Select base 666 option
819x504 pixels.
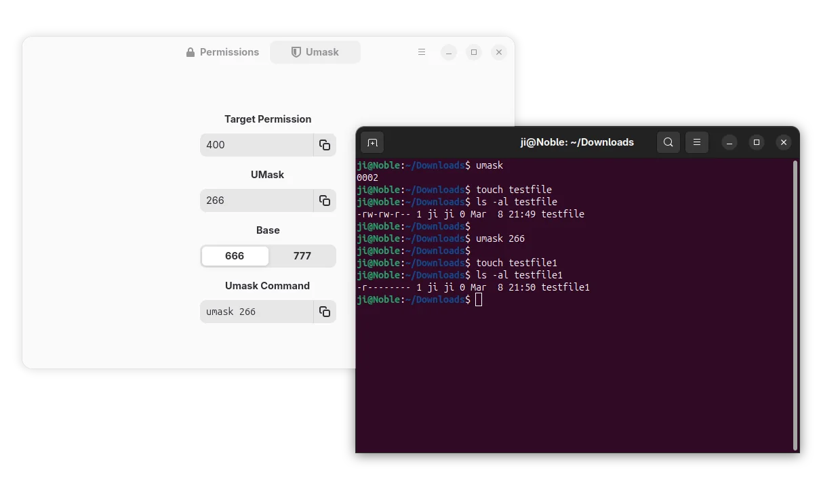click(x=235, y=256)
